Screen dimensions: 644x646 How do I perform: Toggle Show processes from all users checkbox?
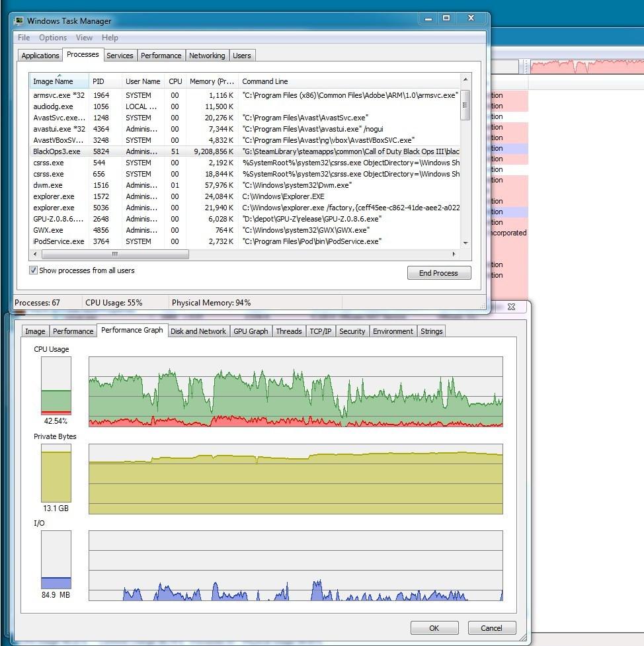[34, 270]
